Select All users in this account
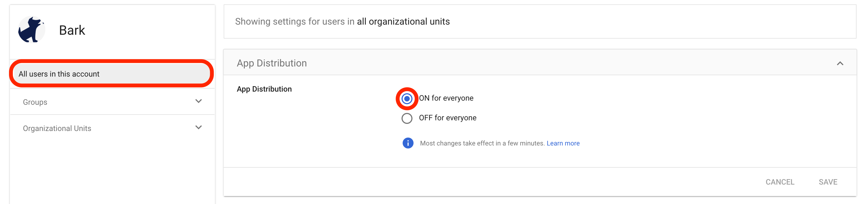This screenshot has height=204, width=868. pos(111,74)
